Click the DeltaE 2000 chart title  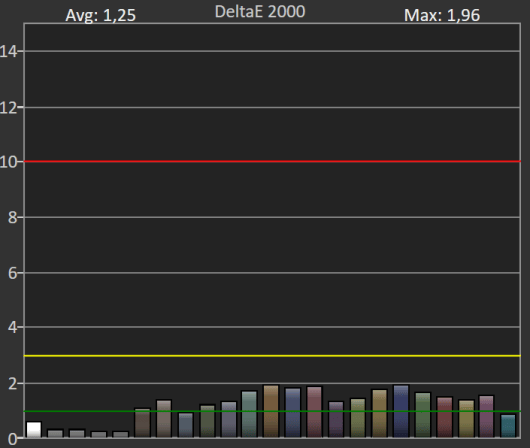click(x=260, y=12)
